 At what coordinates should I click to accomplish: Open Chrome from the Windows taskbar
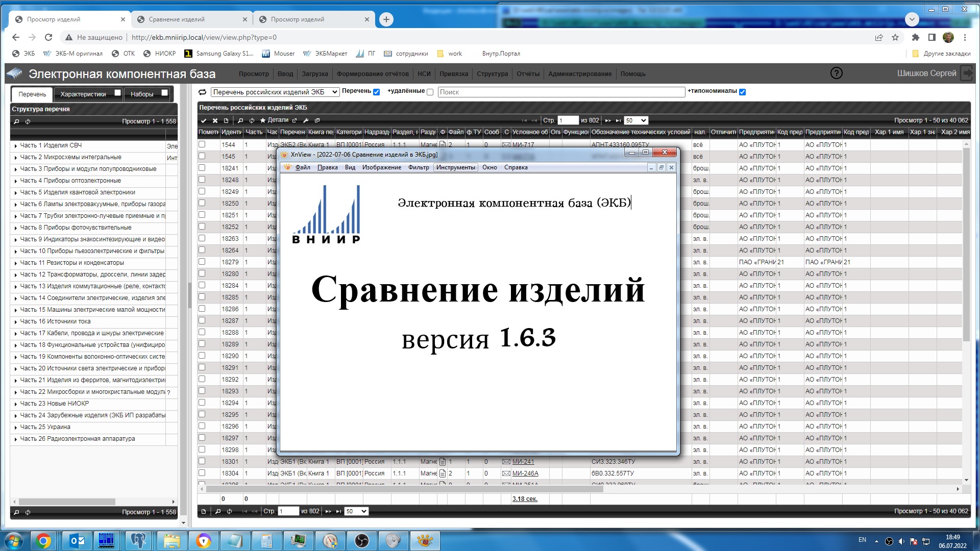coord(44,541)
